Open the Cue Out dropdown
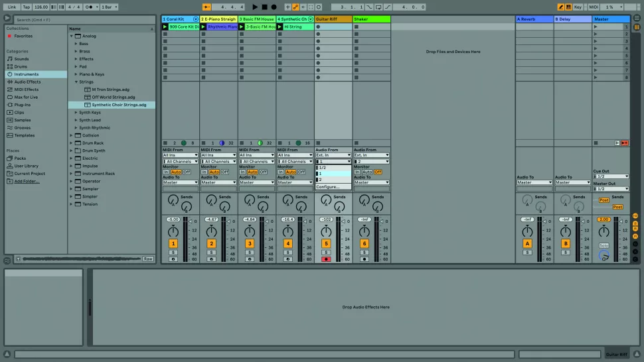This screenshot has width=644, height=362. coord(611,176)
